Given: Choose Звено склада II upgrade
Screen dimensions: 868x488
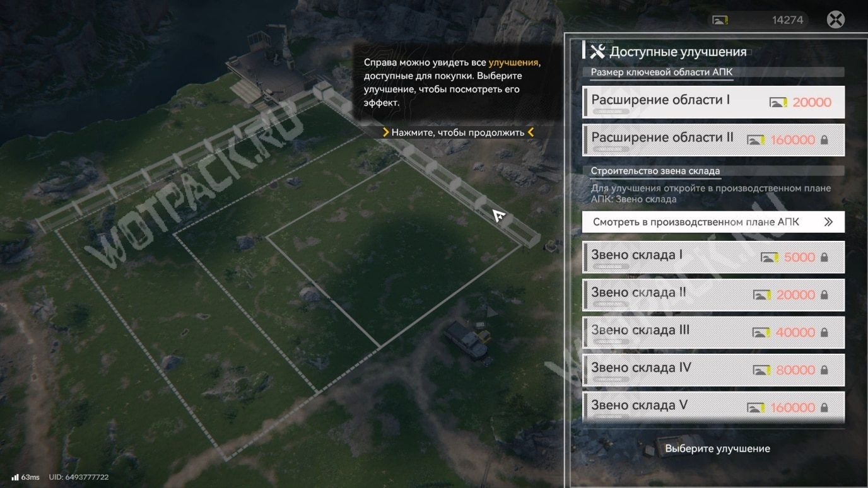Looking at the screenshot, I should coord(713,294).
